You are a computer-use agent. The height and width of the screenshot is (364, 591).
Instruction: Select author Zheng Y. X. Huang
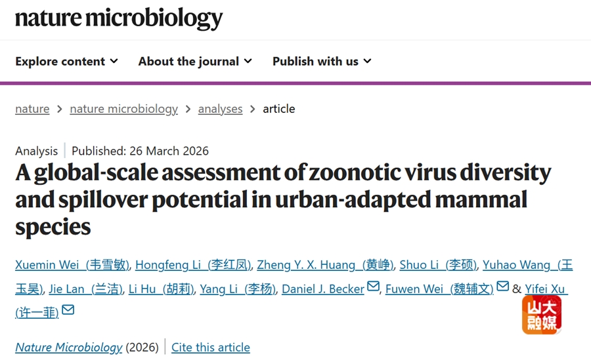[325, 265]
